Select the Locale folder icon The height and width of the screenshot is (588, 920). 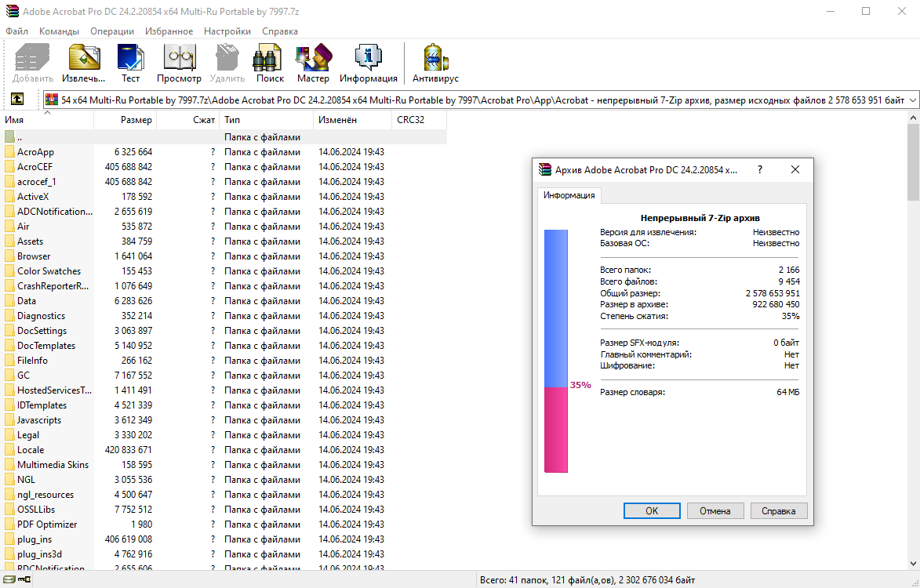(x=9, y=450)
